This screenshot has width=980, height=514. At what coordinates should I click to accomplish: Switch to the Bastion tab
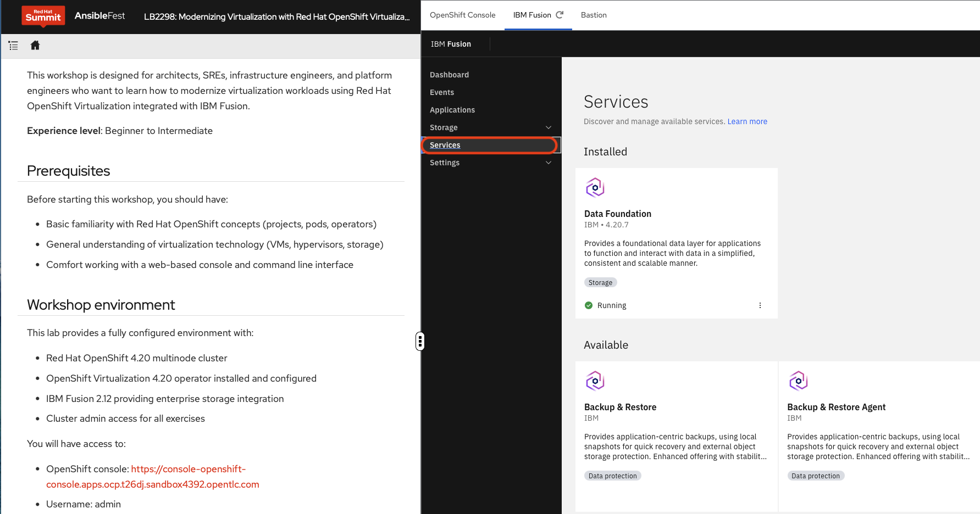point(594,15)
